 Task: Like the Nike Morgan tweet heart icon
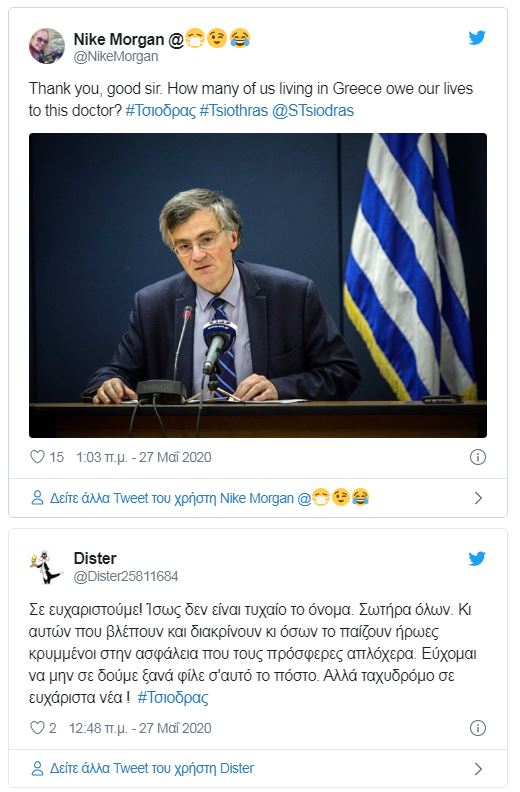coord(37,457)
